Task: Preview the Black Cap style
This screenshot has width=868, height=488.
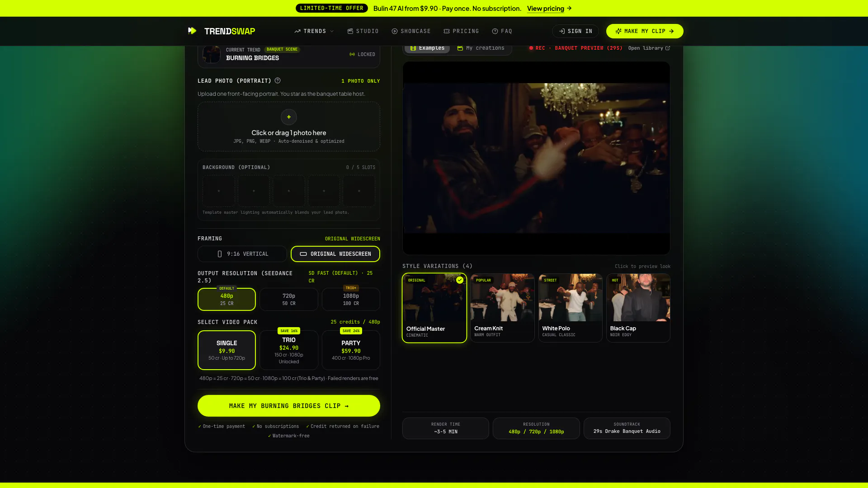Action: point(638,308)
